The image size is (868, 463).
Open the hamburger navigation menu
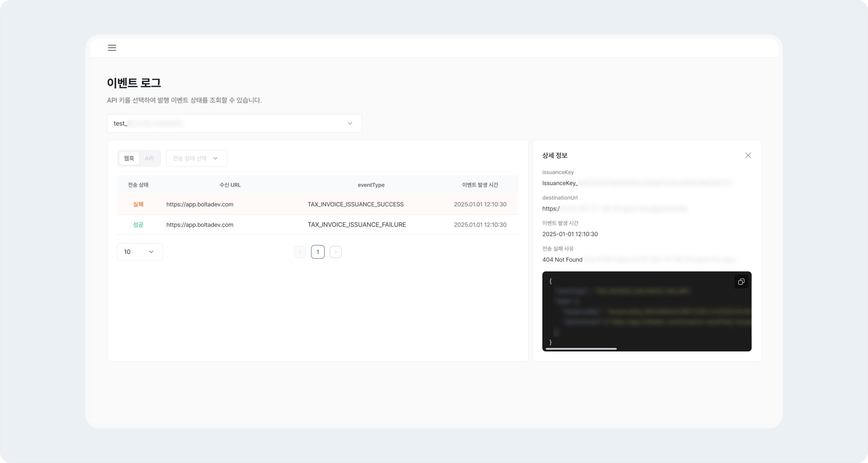[112, 48]
